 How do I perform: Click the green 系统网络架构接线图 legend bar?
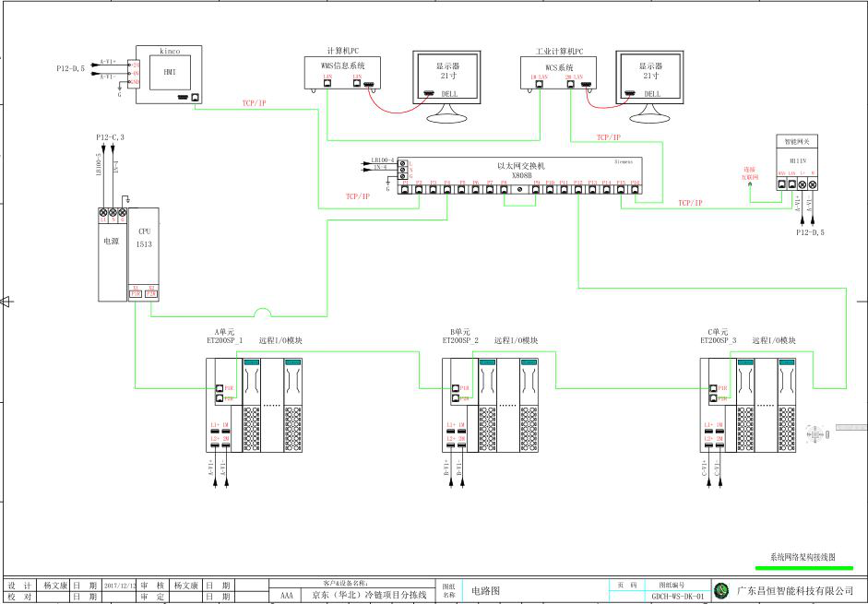point(804,567)
